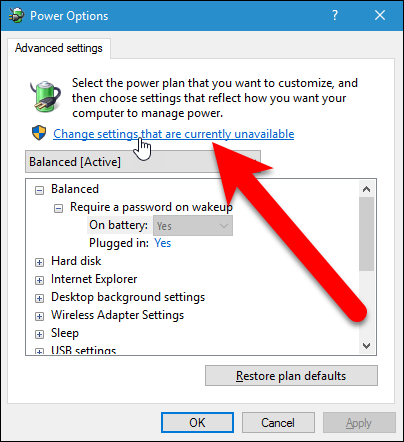Image resolution: width=404 pixels, height=442 pixels.
Task: Expand Wireless Adapter Settings node
Action: click(39, 316)
